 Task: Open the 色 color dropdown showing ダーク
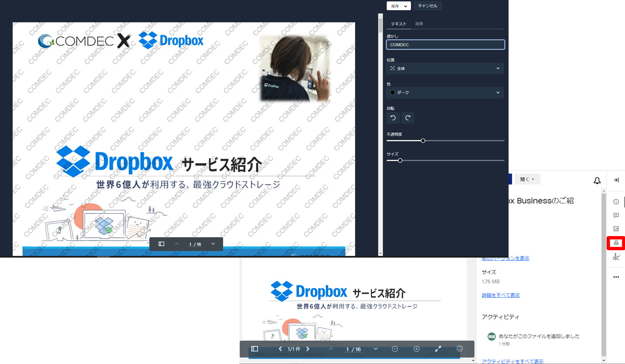pos(445,93)
